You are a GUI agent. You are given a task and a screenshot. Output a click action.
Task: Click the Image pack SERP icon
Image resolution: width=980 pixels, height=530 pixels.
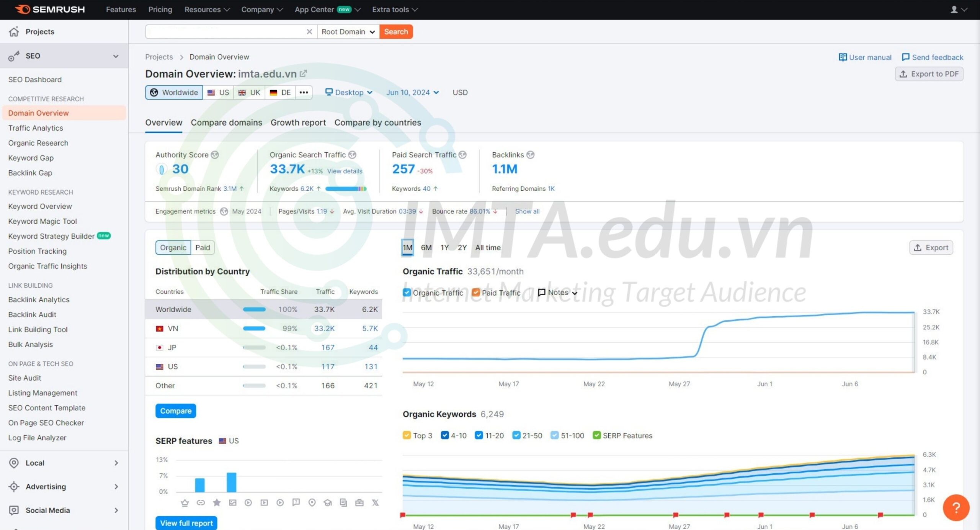[x=232, y=502]
